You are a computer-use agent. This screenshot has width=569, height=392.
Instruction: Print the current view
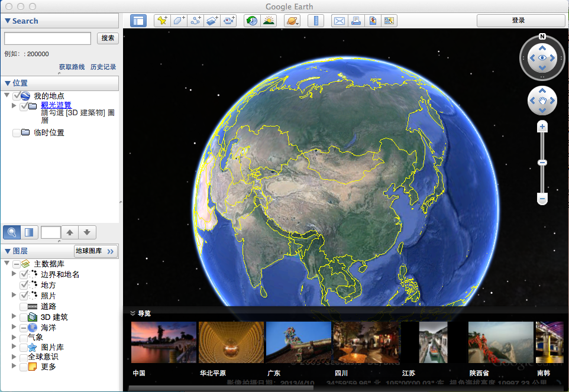point(356,21)
